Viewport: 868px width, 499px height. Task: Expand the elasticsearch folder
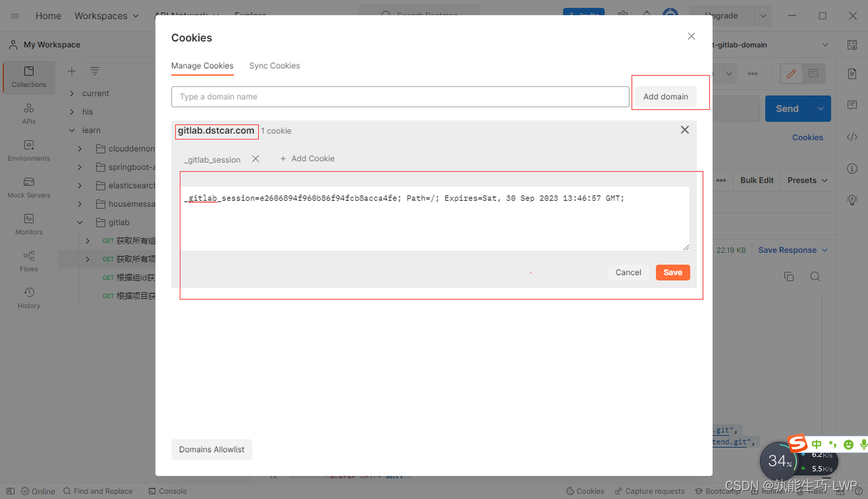[x=80, y=185]
